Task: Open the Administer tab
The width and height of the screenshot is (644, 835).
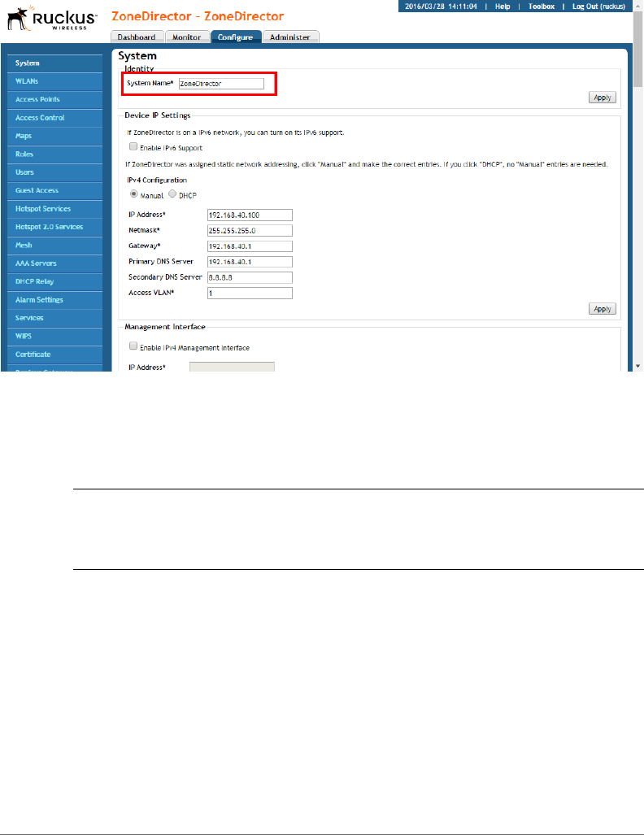Action: tap(290, 37)
